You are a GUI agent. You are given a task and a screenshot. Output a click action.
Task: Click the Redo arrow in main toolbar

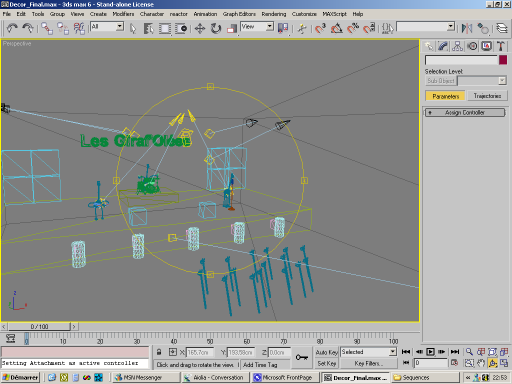click(x=28, y=28)
